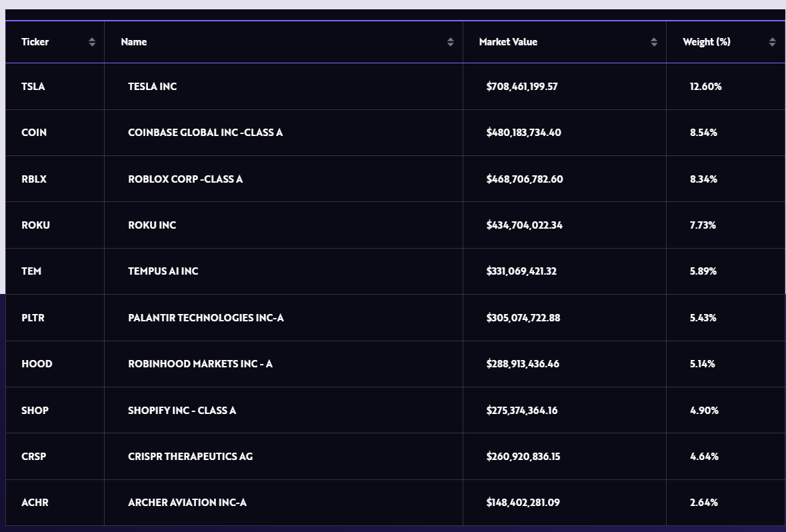786x532 pixels.
Task: Click ROBINHOOD MARKETS INC - A name
Action: point(200,364)
